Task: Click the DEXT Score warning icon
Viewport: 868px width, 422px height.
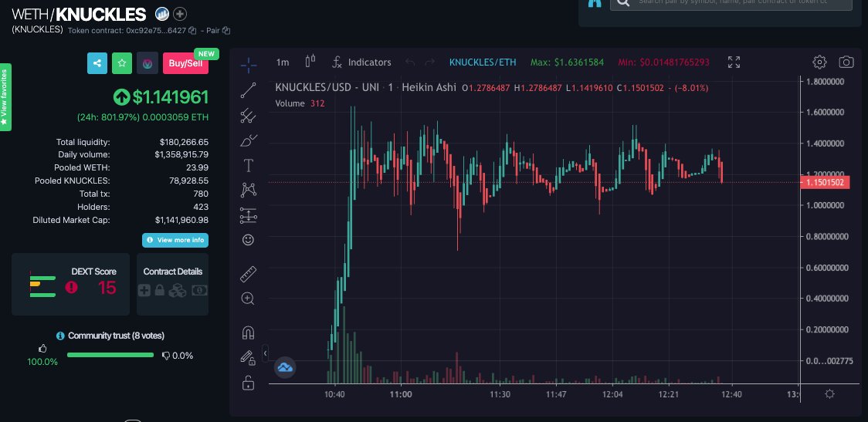Action: pyautogui.click(x=71, y=287)
